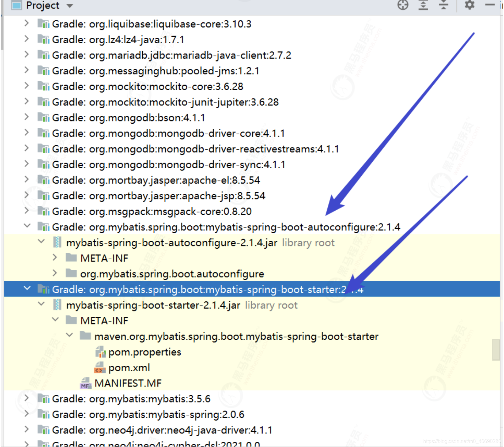Open the Project view dropdown
The height and width of the screenshot is (447, 504).
pos(70,6)
